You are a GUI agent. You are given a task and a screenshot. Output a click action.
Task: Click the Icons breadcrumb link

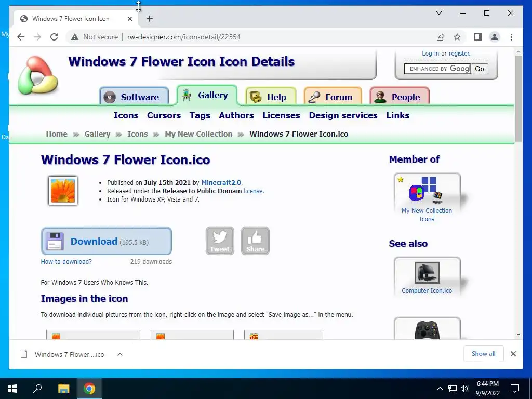pyautogui.click(x=137, y=134)
